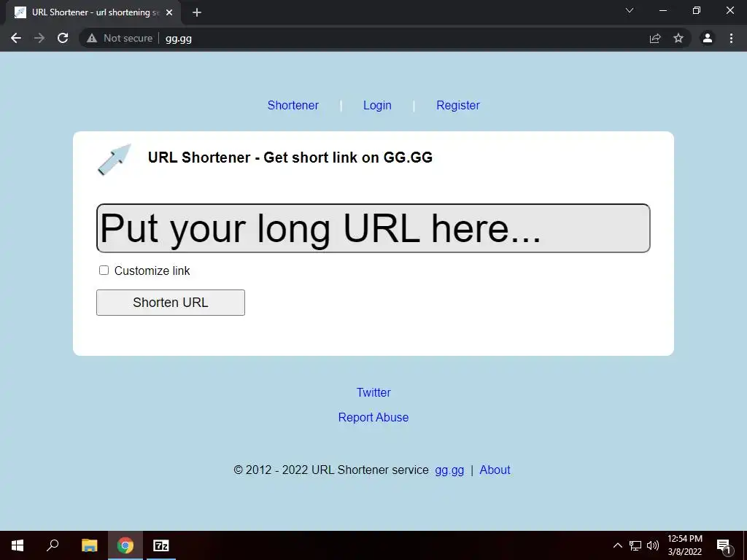
Task: Open File Explorer from the taskbar
Action: (x=89, y=545)
